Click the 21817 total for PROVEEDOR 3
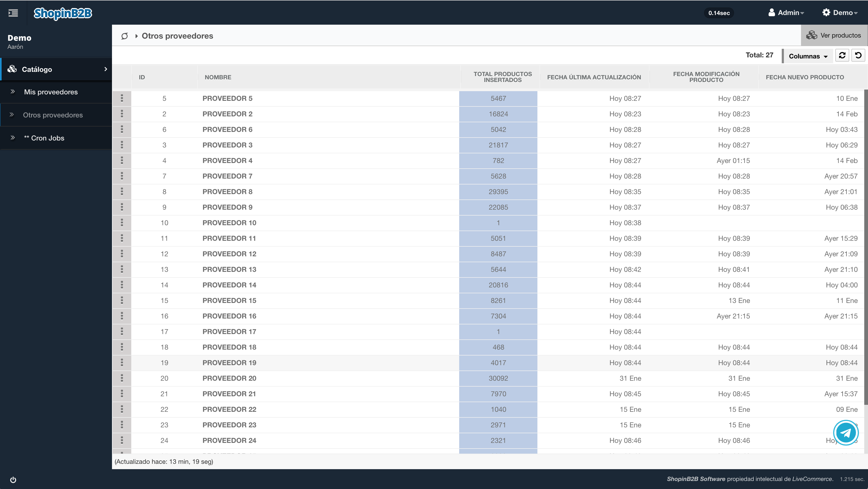The height and width of the screenshot is (489, 868). tap(498, 145)
